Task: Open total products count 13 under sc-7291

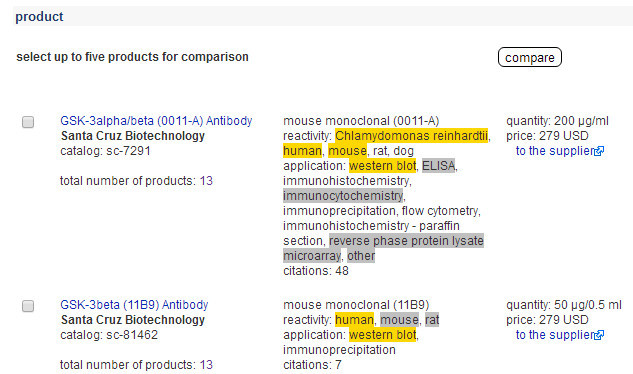Action: (x=206, y=181)
